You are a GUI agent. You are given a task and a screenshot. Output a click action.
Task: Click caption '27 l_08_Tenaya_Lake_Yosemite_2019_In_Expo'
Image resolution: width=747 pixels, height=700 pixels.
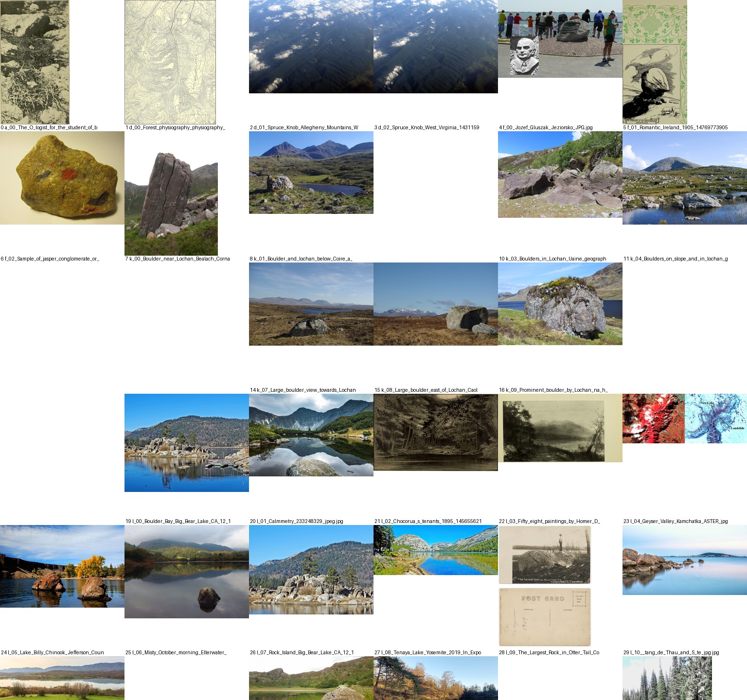pos(427,652)
